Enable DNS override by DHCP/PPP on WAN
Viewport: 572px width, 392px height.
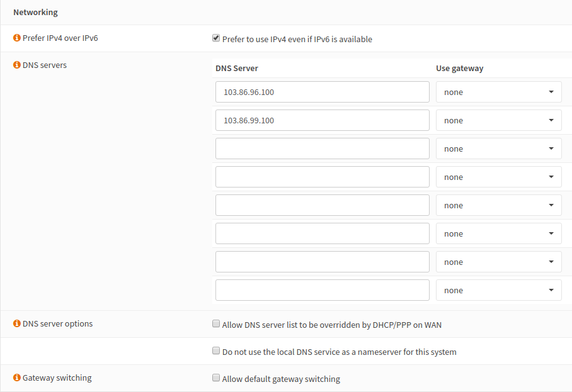(216, 325)
